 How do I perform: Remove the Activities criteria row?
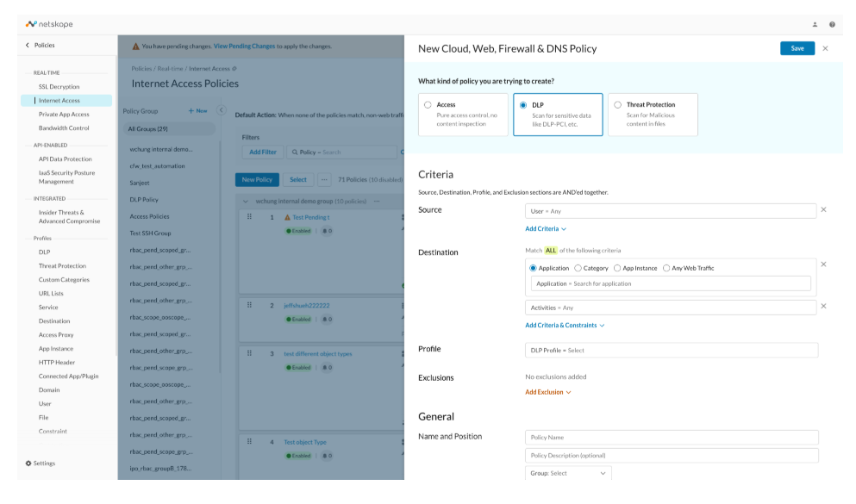[x=824, y=307]
